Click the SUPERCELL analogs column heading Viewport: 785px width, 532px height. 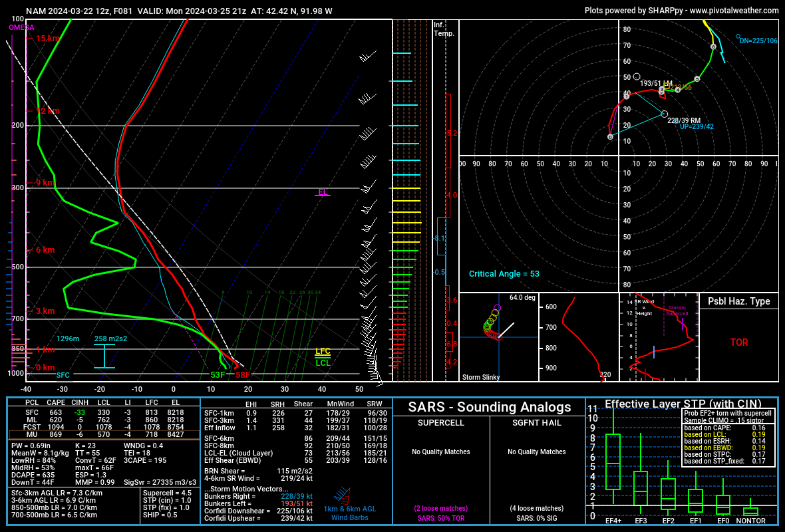[x=440, y=423]
